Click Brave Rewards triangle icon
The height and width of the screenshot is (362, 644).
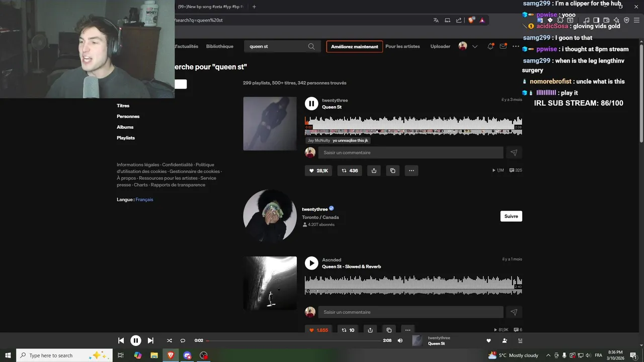point(482,20)
